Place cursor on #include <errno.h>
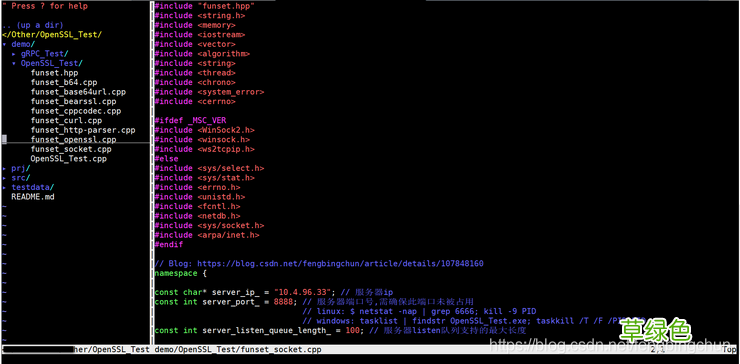The image size is (740, 364). (197, 187)
